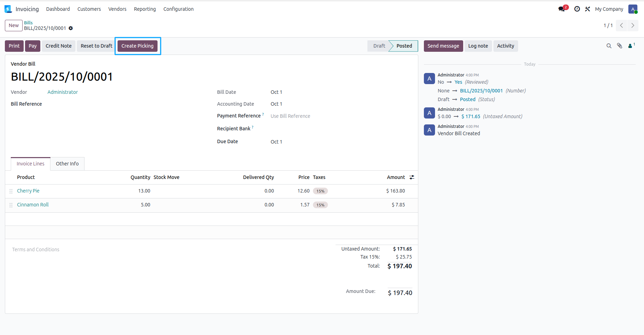Go to next record arrow
Viewport: 644px width, 335px height.
click(633, 25)
